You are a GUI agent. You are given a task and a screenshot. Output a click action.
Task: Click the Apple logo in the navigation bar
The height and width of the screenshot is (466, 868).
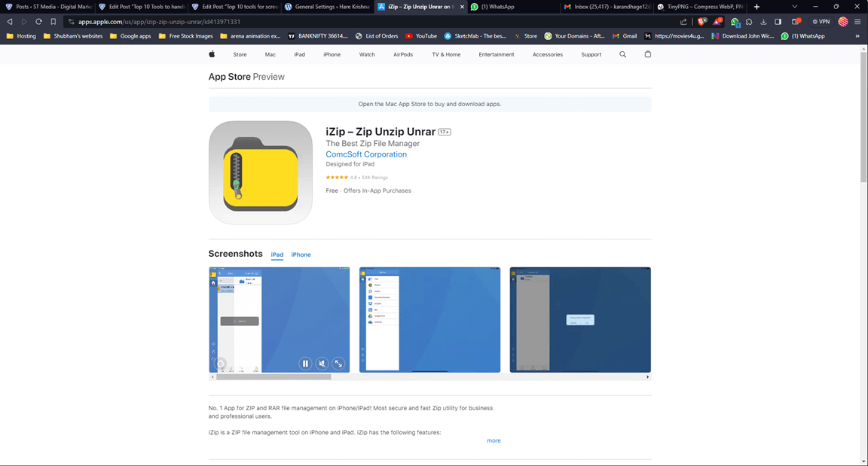point(212,54)
